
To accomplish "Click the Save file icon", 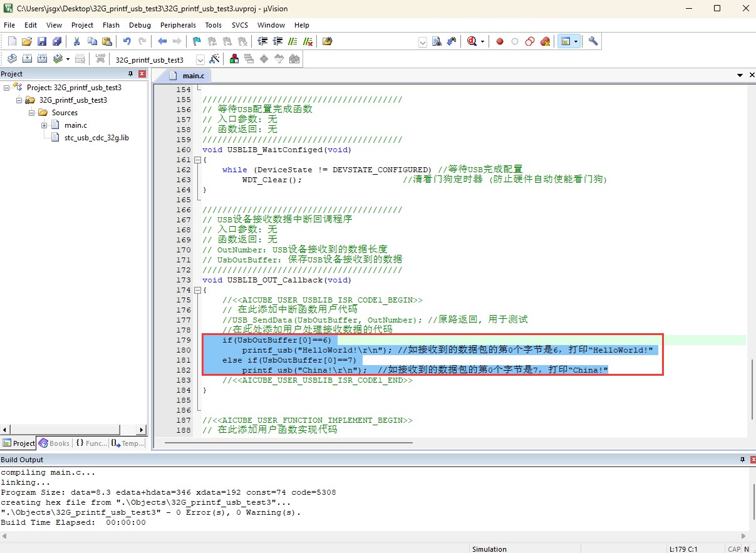I will tap(42, 41).
